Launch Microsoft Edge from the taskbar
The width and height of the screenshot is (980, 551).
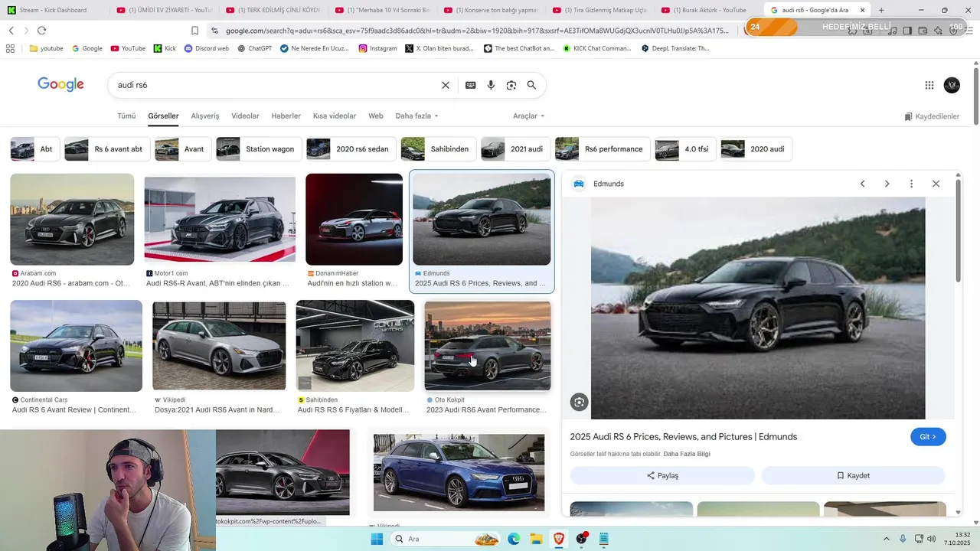coord(514,539)
